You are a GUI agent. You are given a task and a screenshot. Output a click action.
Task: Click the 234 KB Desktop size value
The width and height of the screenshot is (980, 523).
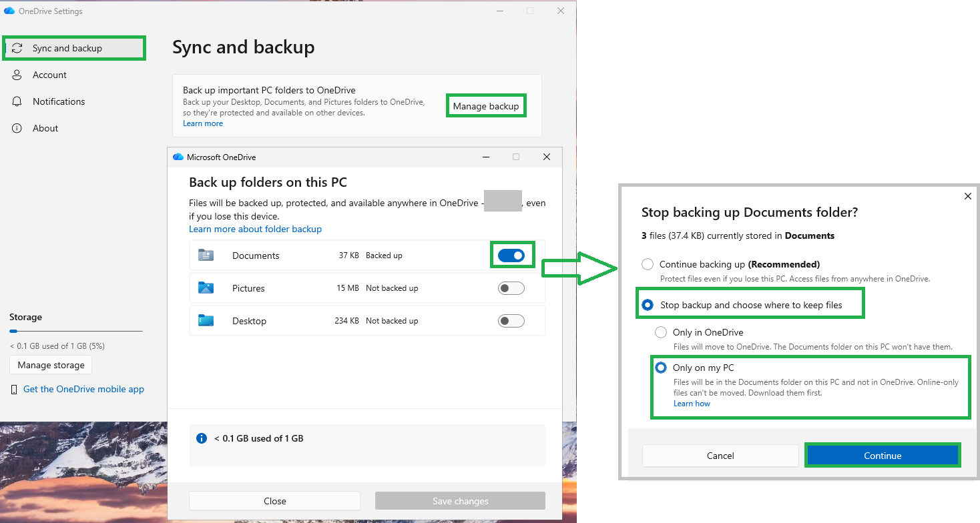(x=347, y=321)
